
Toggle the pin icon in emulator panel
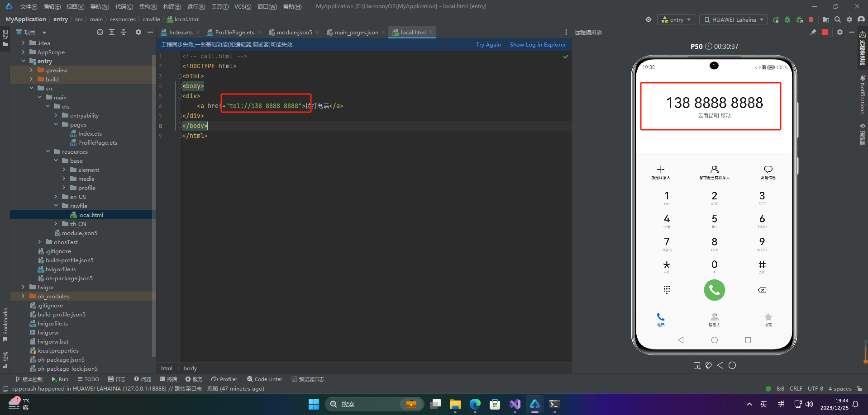[x=813, y=32]
